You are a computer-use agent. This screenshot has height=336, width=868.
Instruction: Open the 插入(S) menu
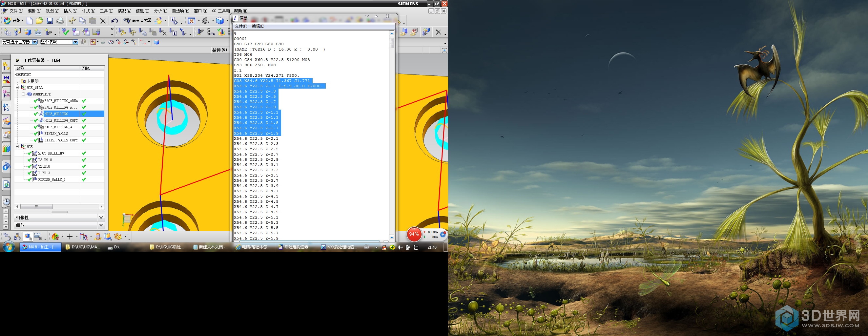[x=71, y=11]
